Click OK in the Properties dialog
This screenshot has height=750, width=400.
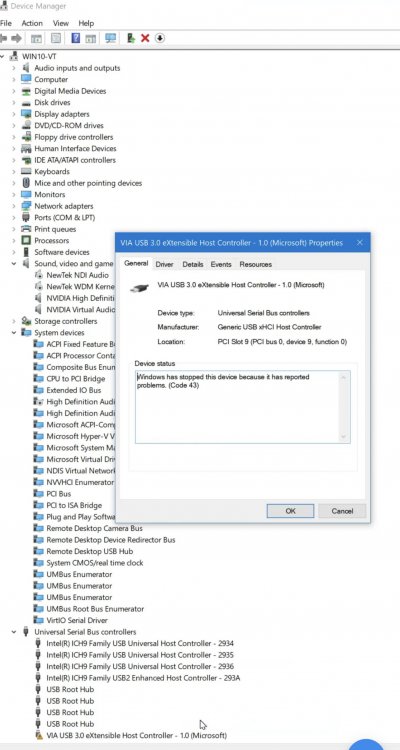(290, 511)
